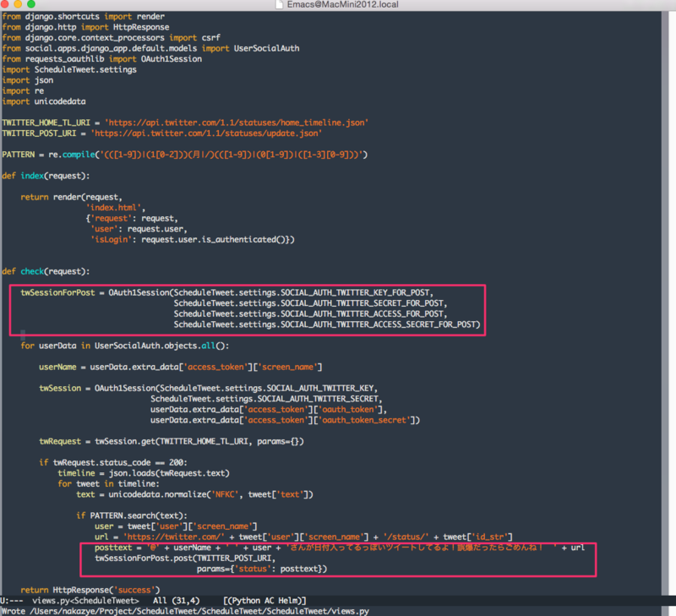Click 'return render(request,' line
Screen dimensions: 676x616
click(x=72, y=197)
